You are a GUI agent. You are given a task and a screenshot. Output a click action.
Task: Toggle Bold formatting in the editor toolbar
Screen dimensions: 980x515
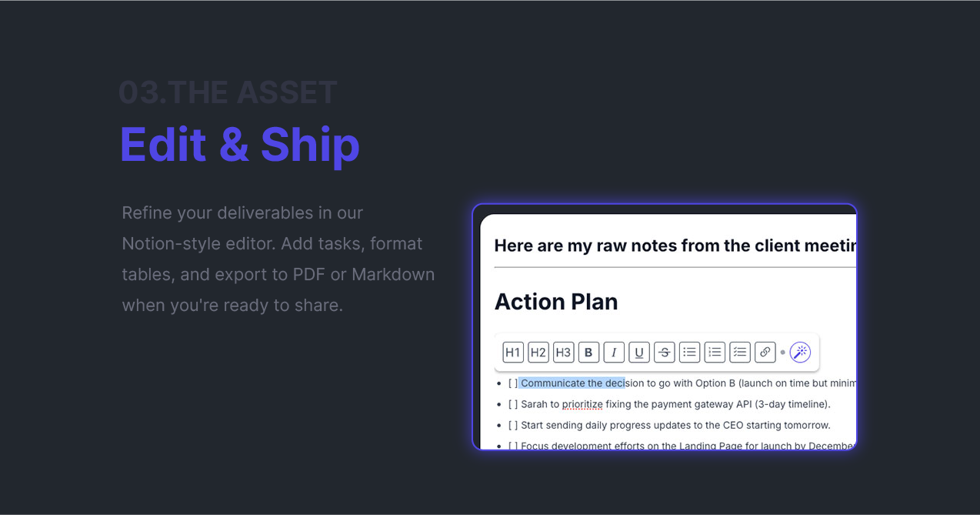coord(588,352)
